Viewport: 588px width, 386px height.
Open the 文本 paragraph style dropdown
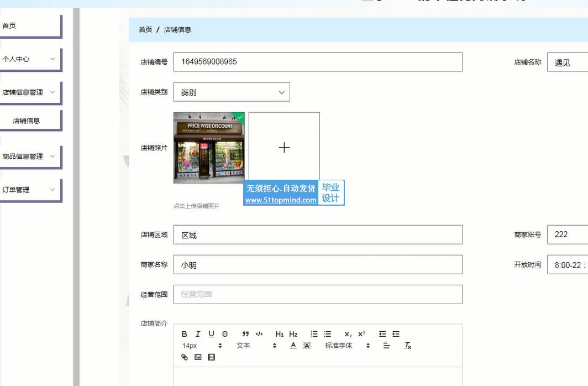(x=256, y=346)
